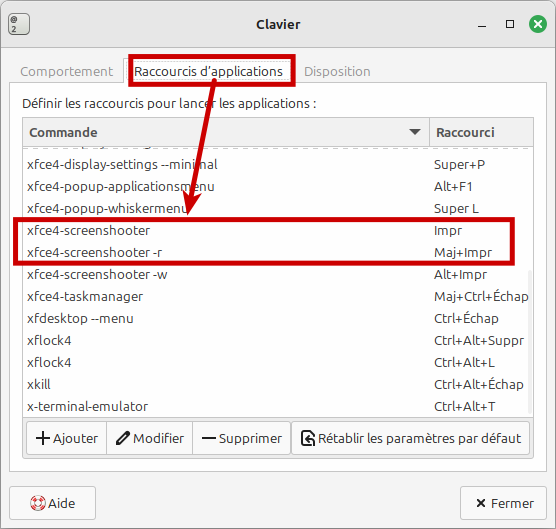Screen dimensions: 556x529
Task: Click the pencil icon on Modifier
Action: pos(123,438)
